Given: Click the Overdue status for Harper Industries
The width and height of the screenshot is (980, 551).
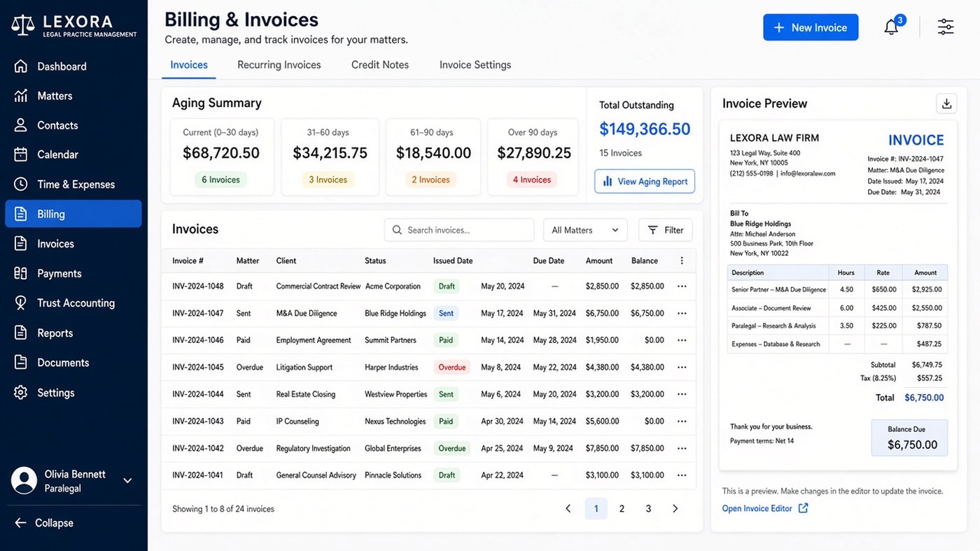Looking at the screenshot, I should tap(452, 367).
